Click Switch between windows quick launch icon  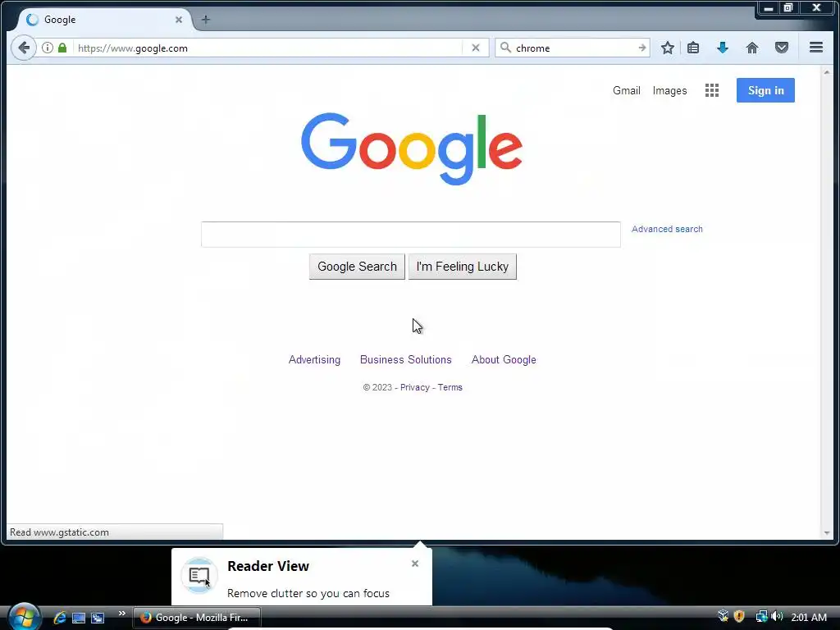pyautogui.click(x=98, y=618)
